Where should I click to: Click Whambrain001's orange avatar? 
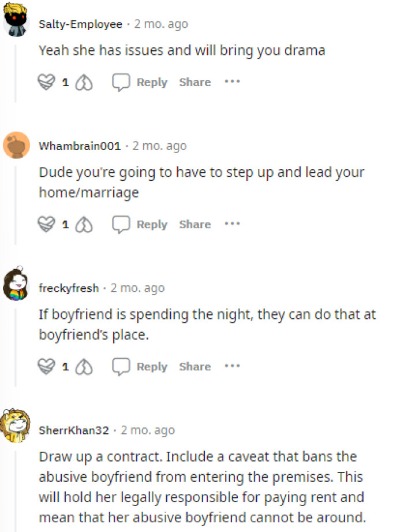click(16, 145)
